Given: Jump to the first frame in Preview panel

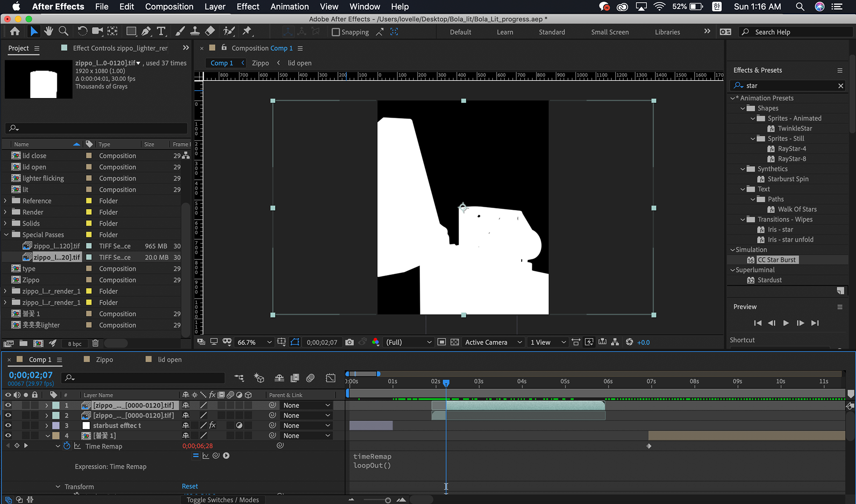Looking at the screenshot, I should (x=757, y=323).
